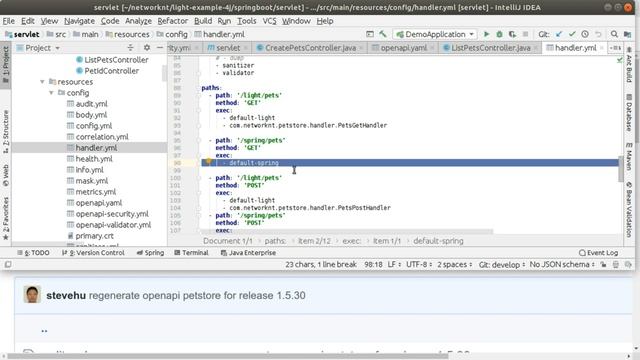
Task: Open the Web side tool window
Action: point(6,176)
